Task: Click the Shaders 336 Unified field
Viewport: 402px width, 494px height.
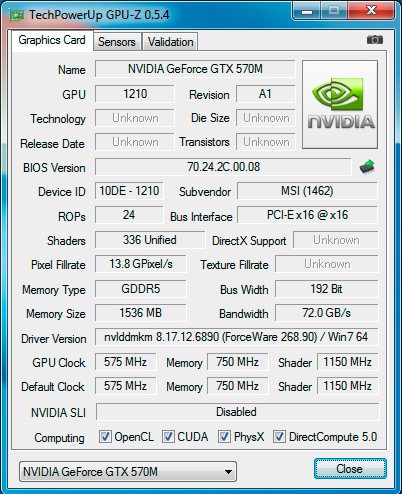Action: pyautogui.click(x=150, y=240)
